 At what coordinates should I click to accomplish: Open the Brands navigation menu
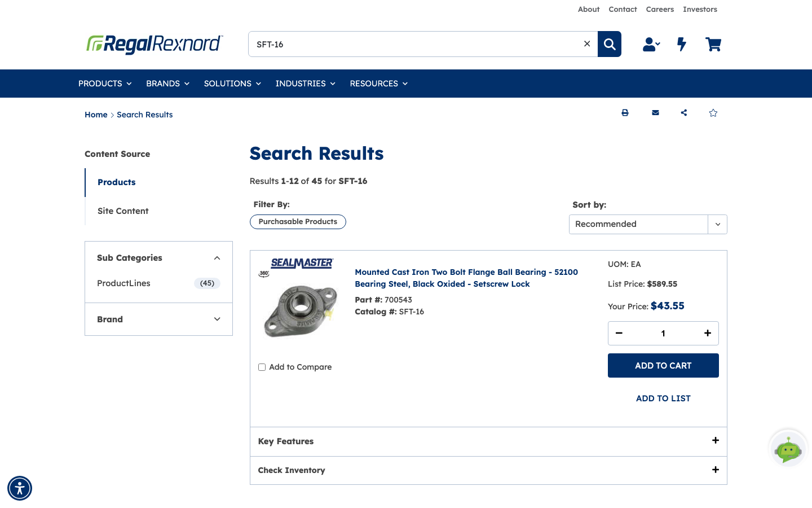click(167, 84)
